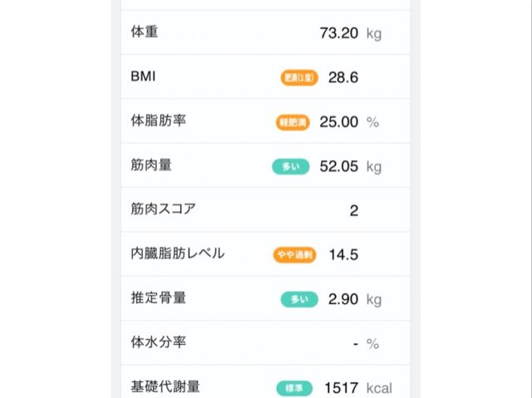The width and height of the screenshot is (532, 398).
Task: Select the 内臓脂肪レベル row label
Action: click(x=178, y=254)
